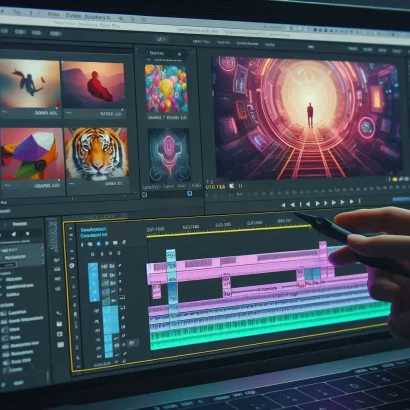Click the circular icon in timeline tool strip
410x410 pixels.
click(72, 266)
